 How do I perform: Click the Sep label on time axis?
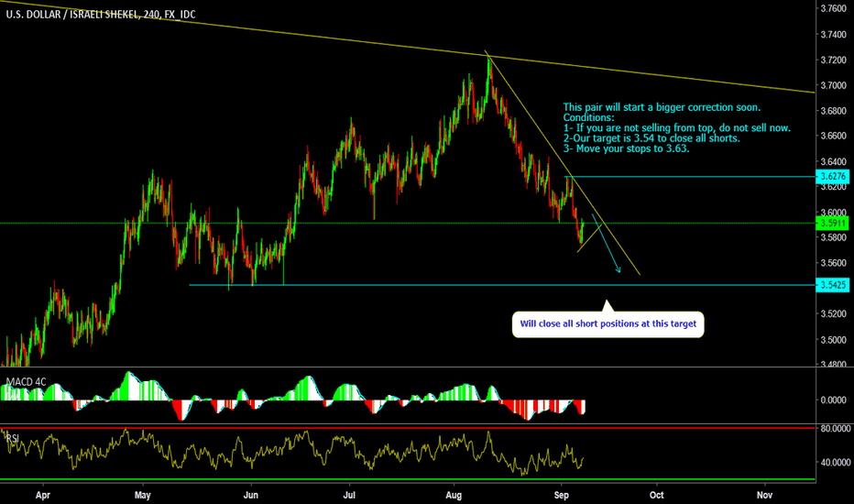point(561,495)
